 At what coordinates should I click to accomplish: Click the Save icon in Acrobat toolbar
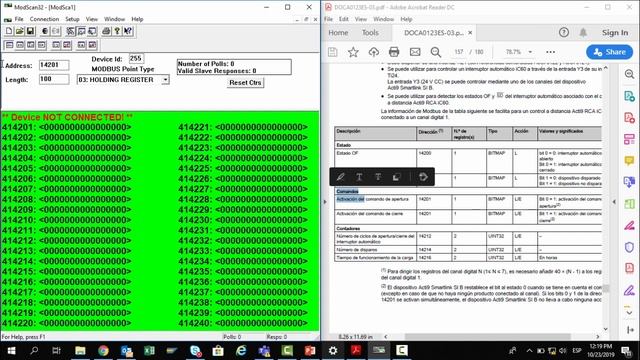click(333, 52)
